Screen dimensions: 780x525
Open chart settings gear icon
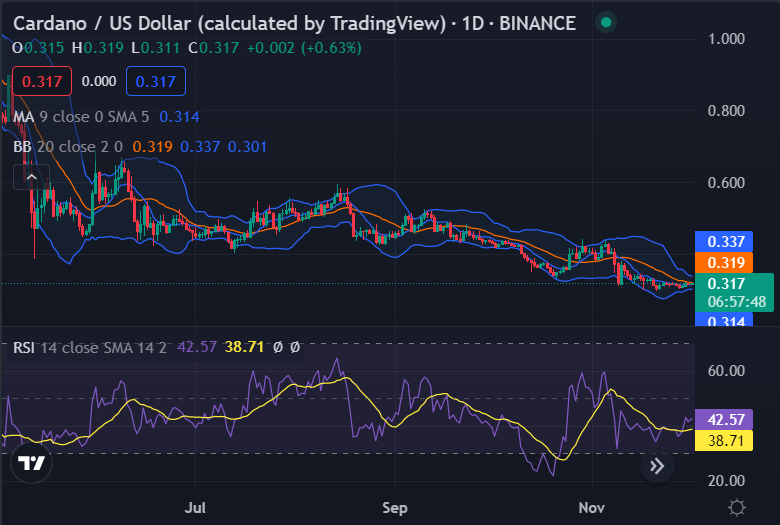[736, 508]
